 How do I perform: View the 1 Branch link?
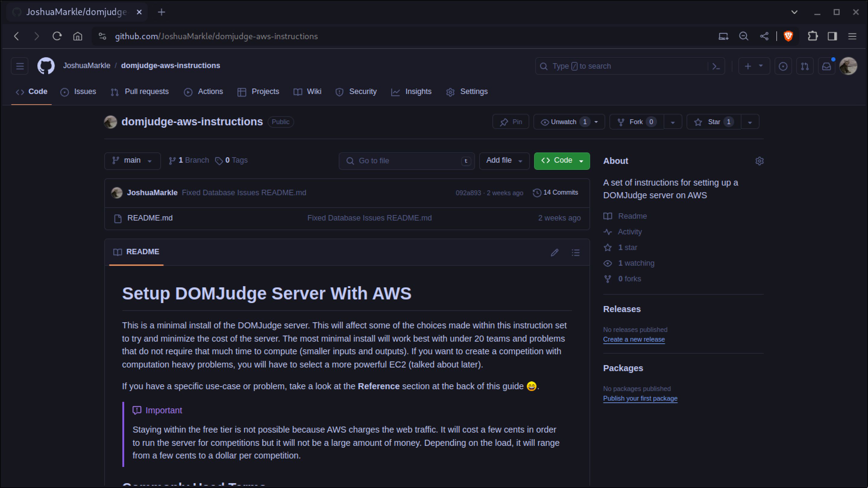click(189, 160)
